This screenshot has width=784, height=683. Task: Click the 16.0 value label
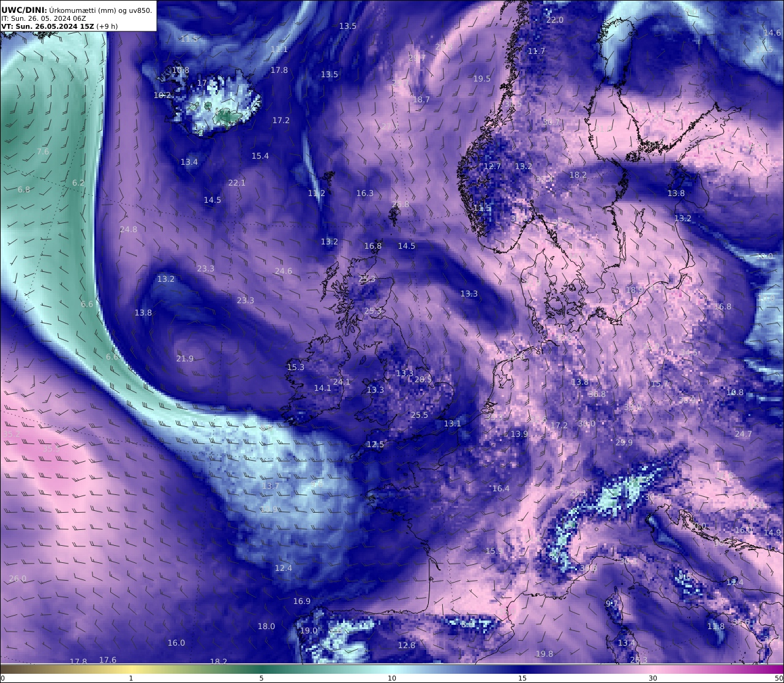point(176,643)
